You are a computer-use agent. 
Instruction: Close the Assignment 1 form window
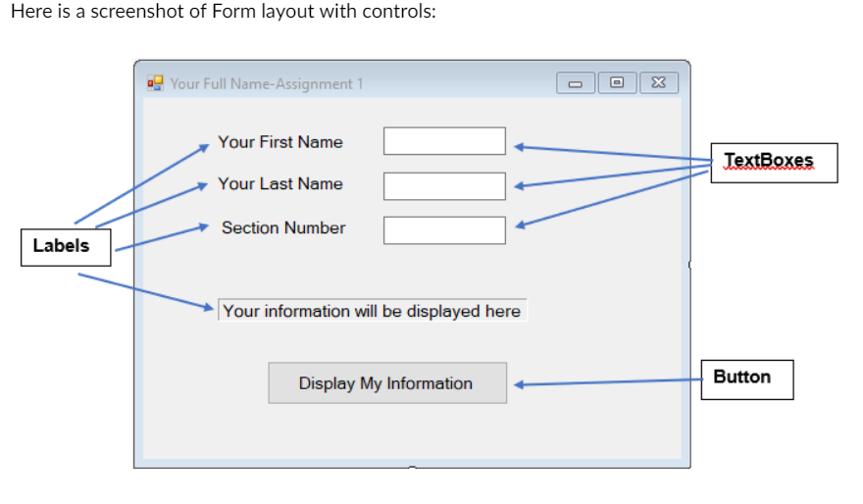pos(659,82)
